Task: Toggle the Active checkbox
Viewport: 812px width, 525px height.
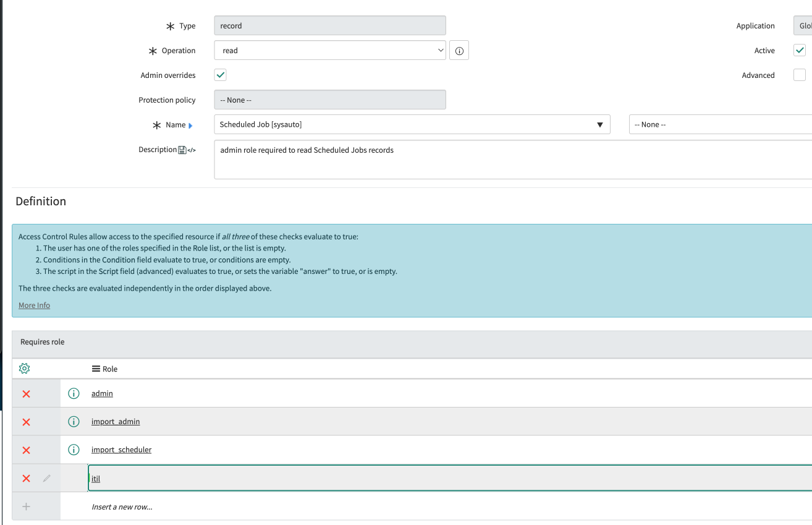Action: (800, 50)
